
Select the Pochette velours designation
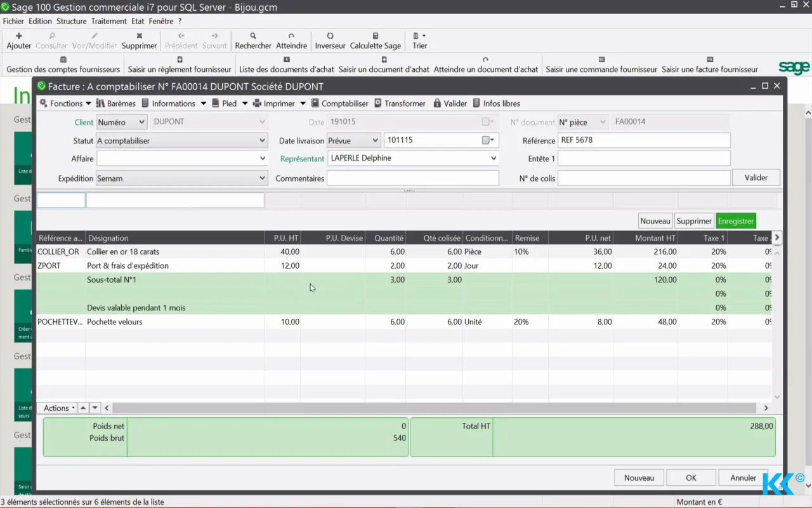tap(115, 322)
